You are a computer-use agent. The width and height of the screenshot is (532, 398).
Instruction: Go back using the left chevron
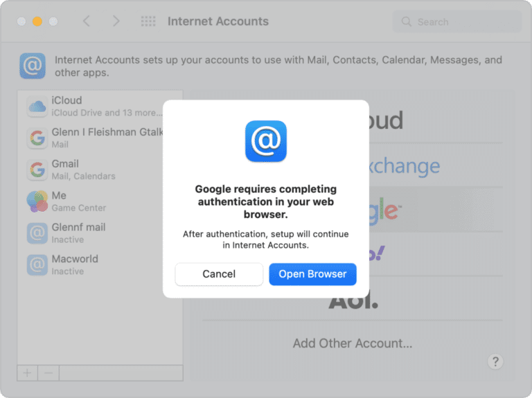87,21
